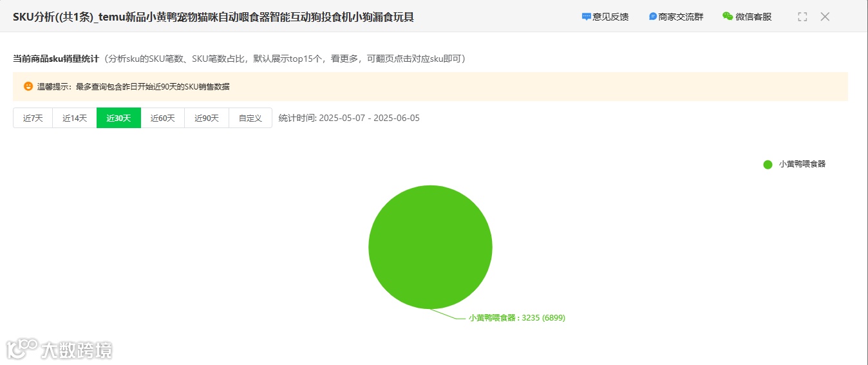Select the 近30天 time range
Viewport: 868px width, 365px height.
pyautogui.click(x=118, y=118)
